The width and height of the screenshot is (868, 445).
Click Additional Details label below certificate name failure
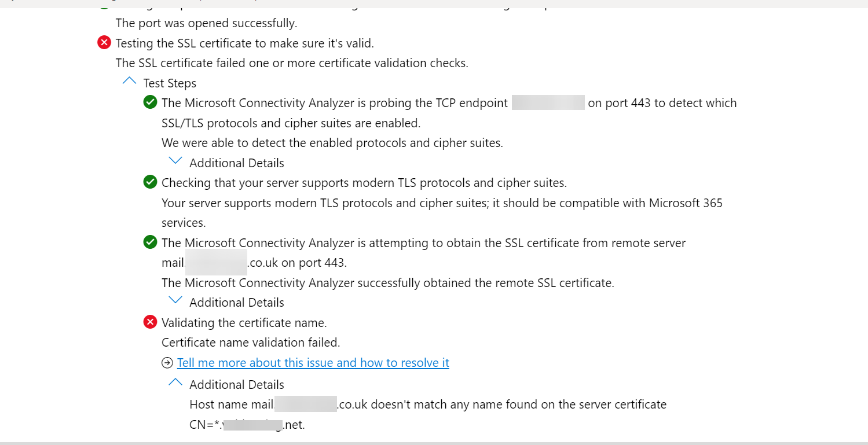237,385
